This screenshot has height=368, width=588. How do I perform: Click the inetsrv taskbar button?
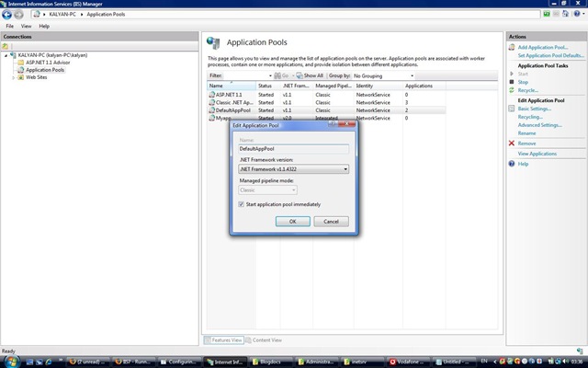[362, 362]
